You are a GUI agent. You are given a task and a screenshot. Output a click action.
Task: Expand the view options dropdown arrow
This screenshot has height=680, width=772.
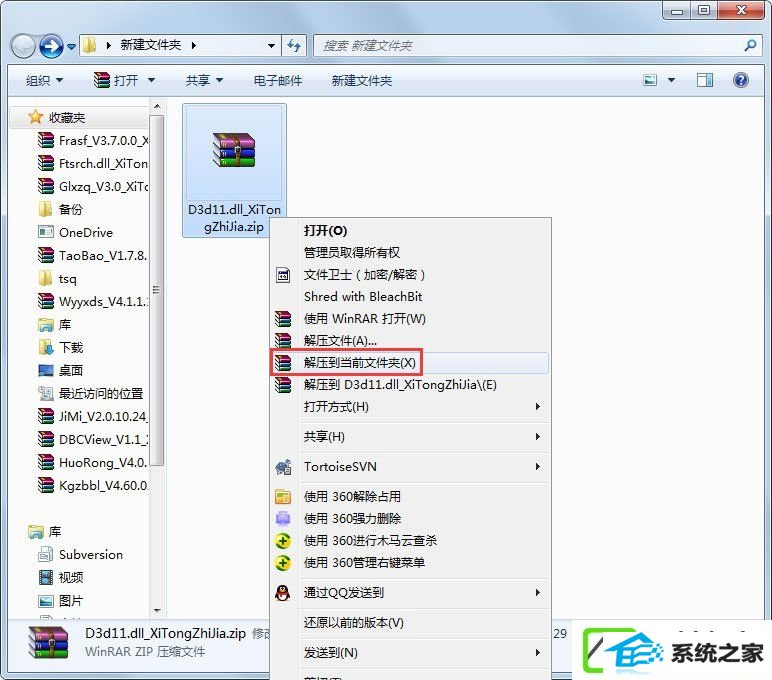click(671, 80)
